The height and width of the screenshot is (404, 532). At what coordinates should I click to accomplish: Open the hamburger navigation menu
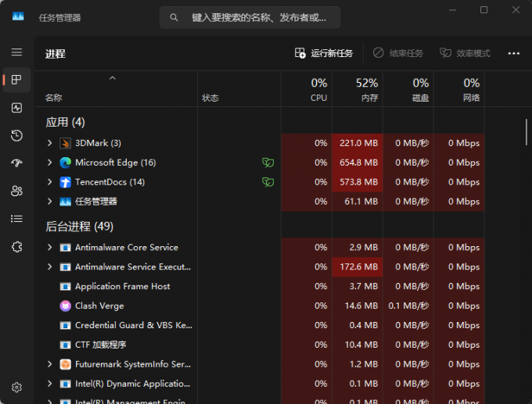tap(16, 52)
